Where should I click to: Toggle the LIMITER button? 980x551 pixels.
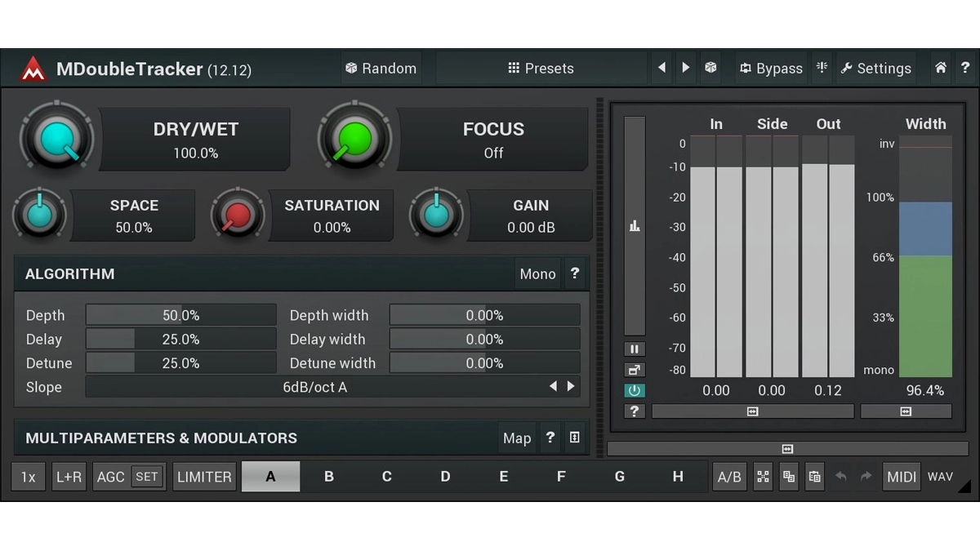pos(204,477)
